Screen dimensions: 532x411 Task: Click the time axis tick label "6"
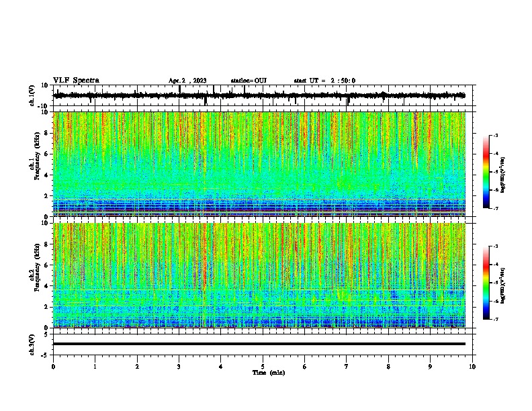(x=305, y=367)
